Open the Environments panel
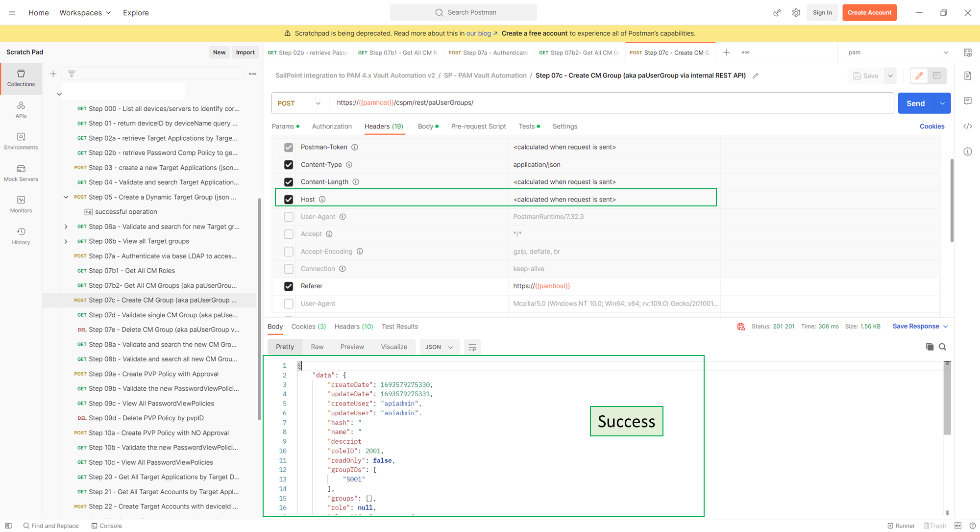 click(21, 141)
